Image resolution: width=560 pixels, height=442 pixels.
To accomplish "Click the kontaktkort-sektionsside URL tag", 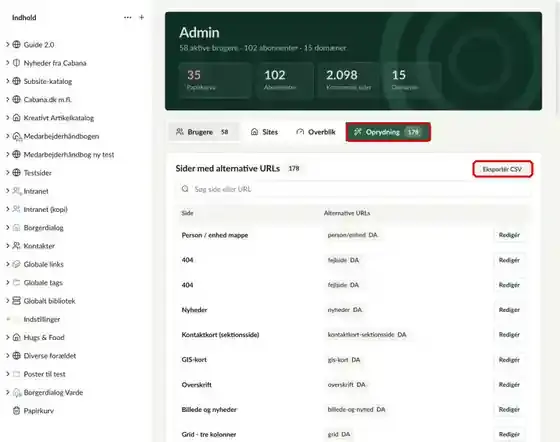I will coord(367,335).
